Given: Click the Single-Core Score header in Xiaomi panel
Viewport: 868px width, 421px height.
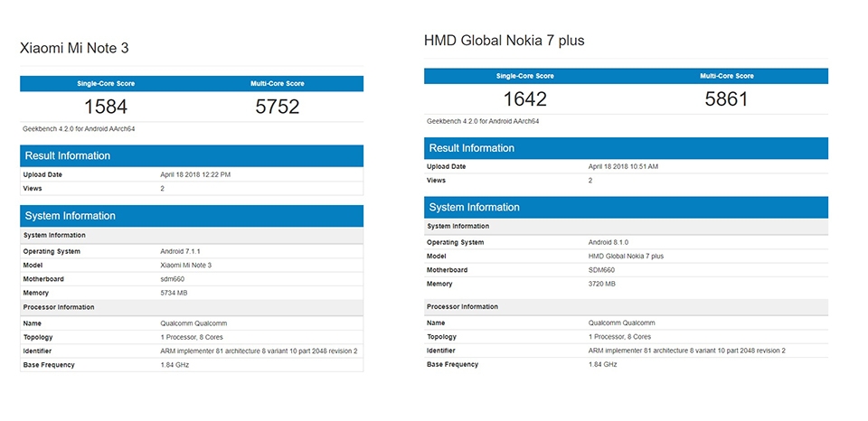Looking at the screenshot, I should 106,84.
